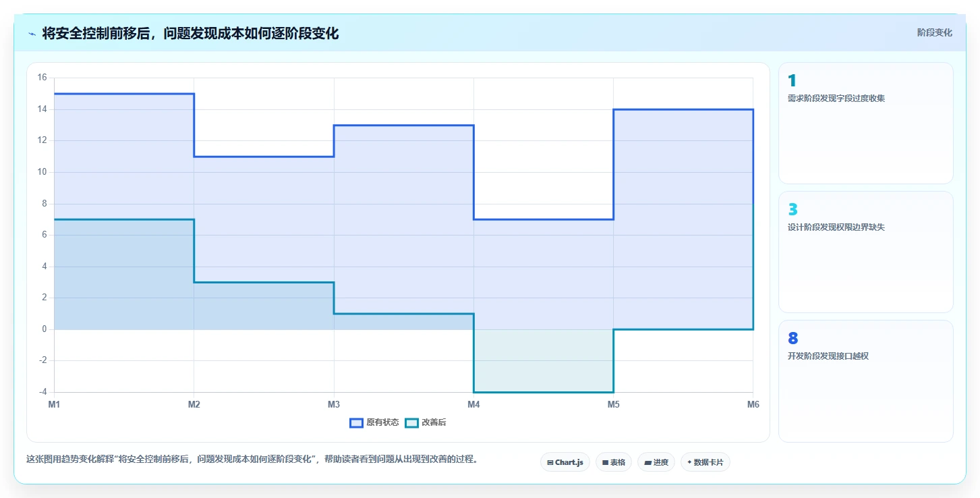Click the M6 x-axis label
Viewport: 980px width, 498px height.
753,404
